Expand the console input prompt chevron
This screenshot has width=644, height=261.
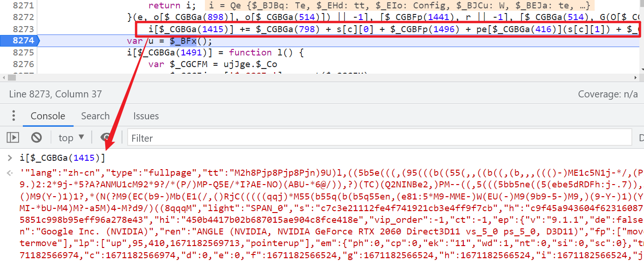[x=10, y=158]
